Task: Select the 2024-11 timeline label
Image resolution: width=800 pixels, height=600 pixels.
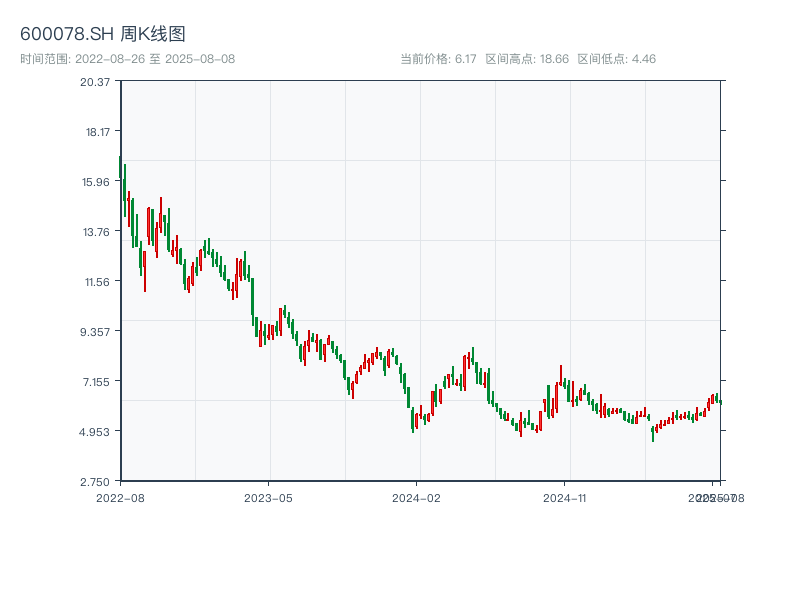Action: click(565, 497)
